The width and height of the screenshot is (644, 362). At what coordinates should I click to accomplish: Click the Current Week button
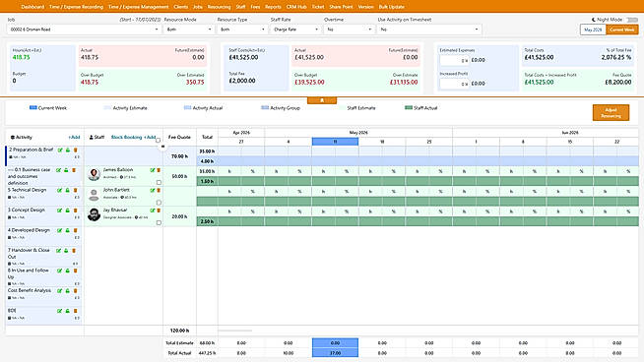click(622, 30)
